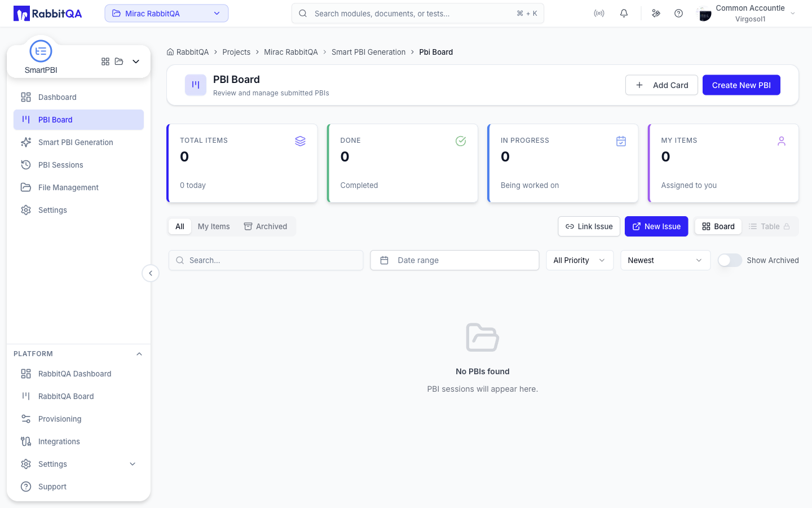
Task: Open the All Priority filter dropdown
Action: (580, 260)
